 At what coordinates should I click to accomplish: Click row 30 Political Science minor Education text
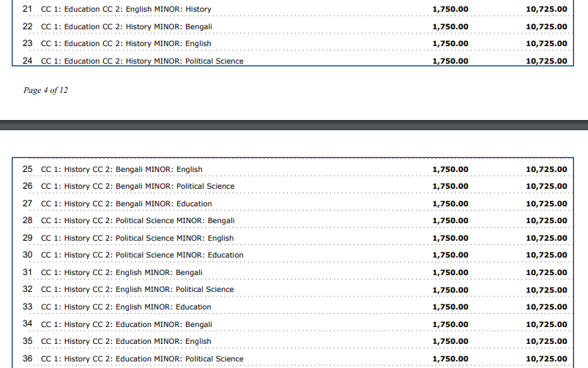tap(142, 255)
